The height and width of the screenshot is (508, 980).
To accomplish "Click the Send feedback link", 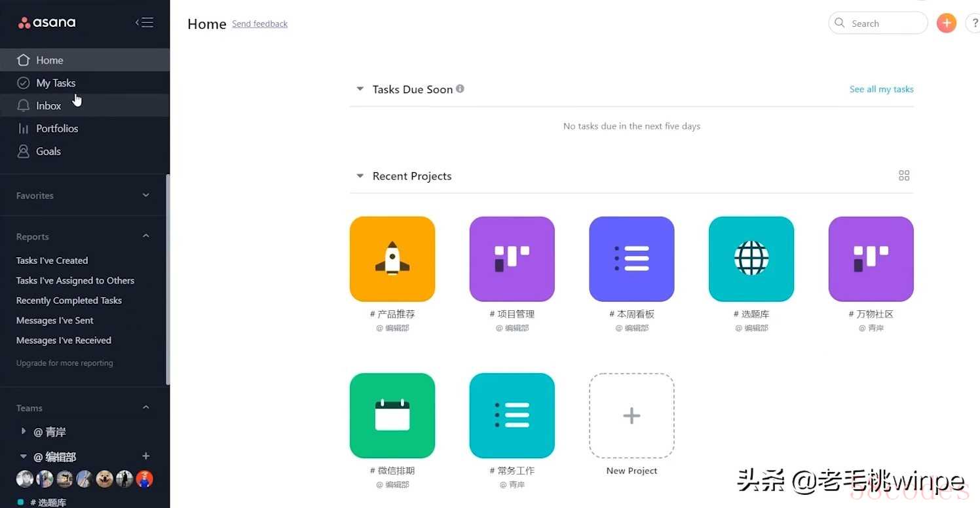I will tap(260, 24).
